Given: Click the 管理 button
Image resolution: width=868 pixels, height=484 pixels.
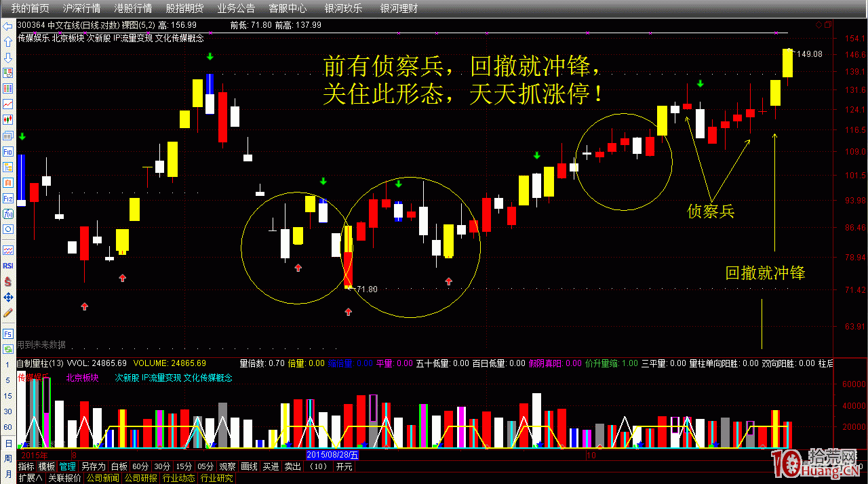Looking at the screenshot, I should pos(68,466).
